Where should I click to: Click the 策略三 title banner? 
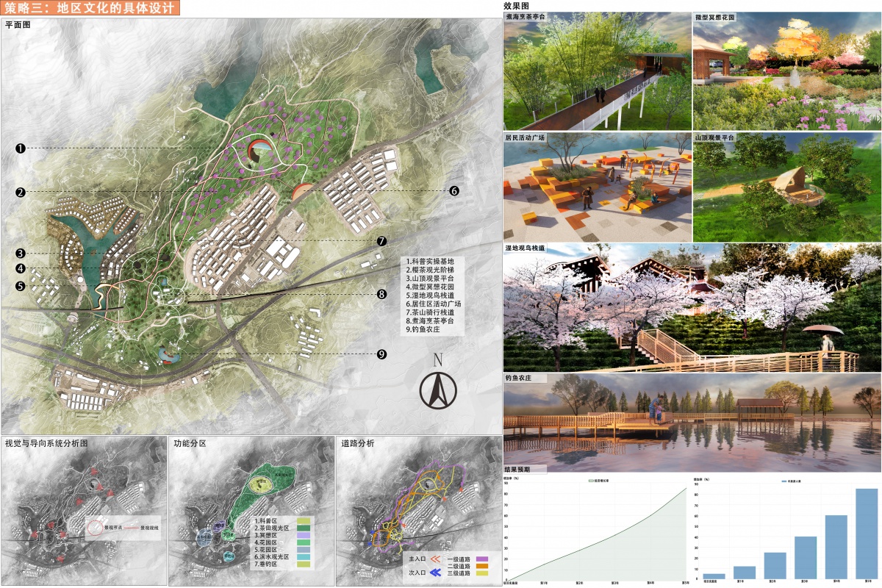click(90, 9)
